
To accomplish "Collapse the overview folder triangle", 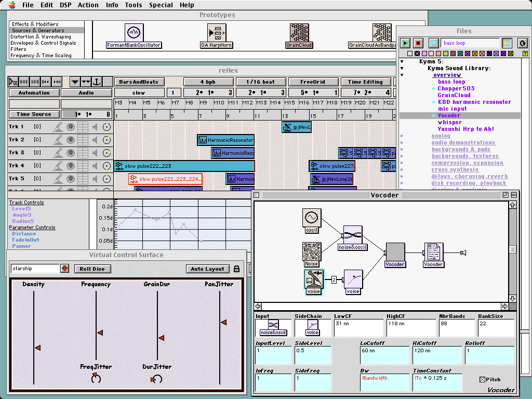I will [402, 75].
